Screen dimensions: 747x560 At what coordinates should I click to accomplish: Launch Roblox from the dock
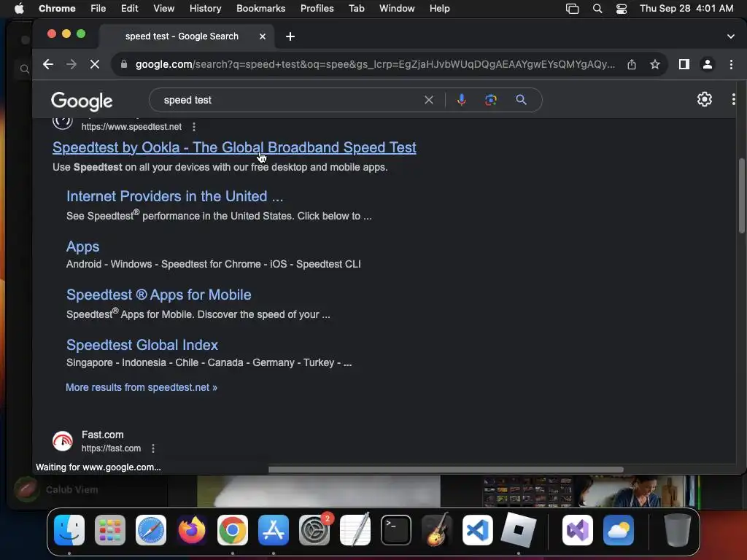[x=519, y=529]
